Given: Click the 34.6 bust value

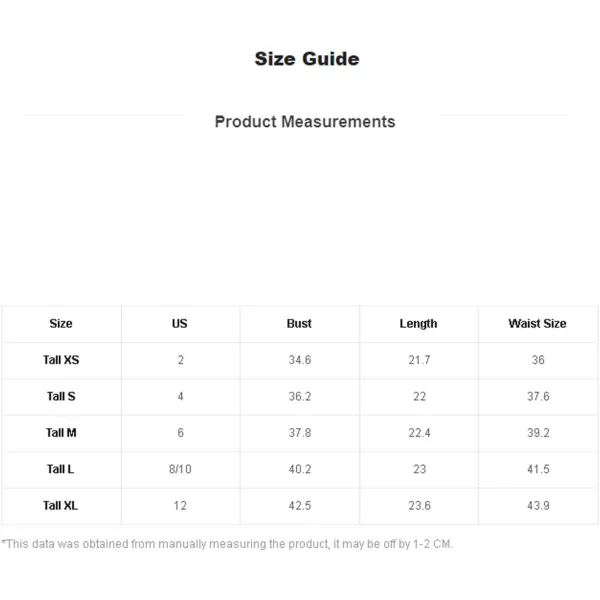Looking at the screenshot, I should click(x=300, y=360).
